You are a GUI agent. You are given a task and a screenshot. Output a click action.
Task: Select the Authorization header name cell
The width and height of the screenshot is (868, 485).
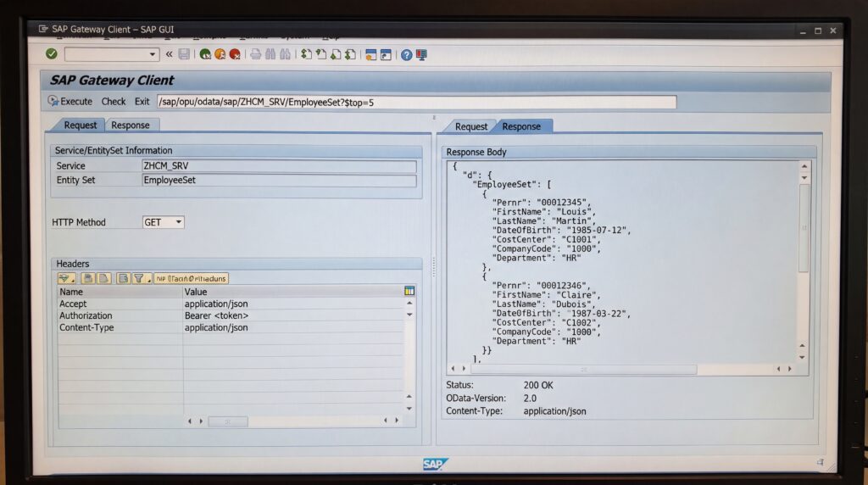86,315
